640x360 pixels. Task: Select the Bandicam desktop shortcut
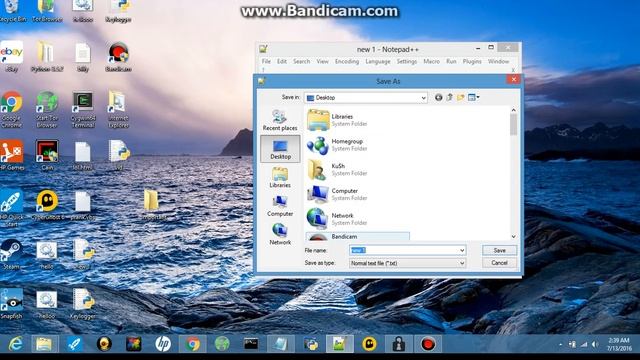(118, 56)
